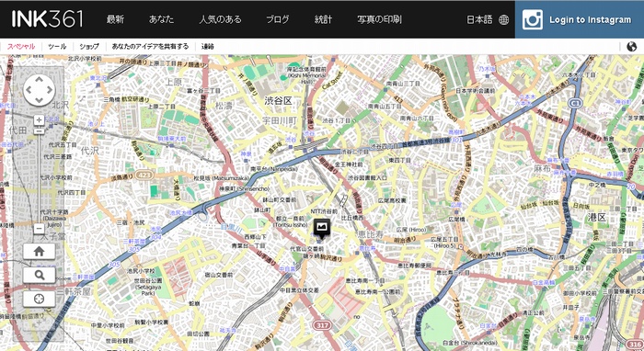Click the 南青山三丁目 label
644x351 pixels.
pyautogui.click(x=403, y=84)
